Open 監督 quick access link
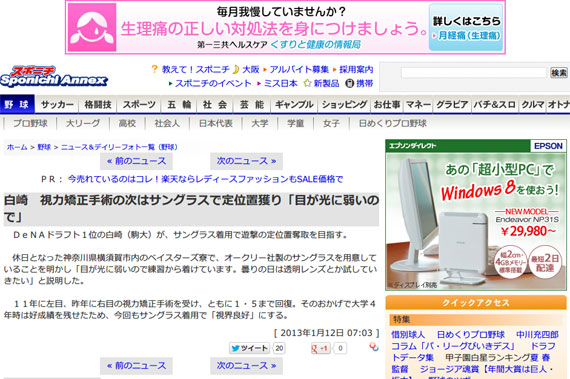 click(400, 370)
